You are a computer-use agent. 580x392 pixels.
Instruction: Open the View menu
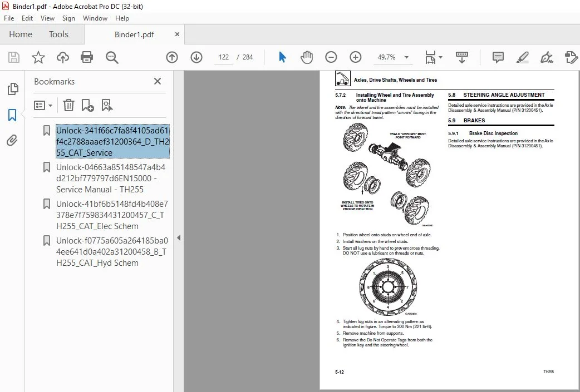(47, 18)
